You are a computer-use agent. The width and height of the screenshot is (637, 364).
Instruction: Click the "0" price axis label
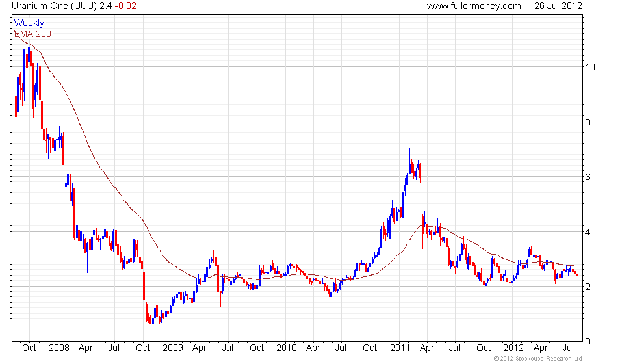tap(588, 341)
